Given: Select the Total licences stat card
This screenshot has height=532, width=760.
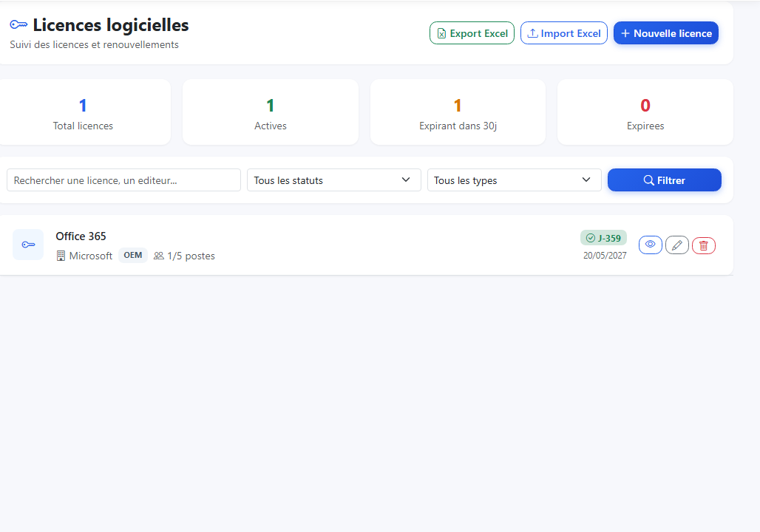Looking at the screenshot, I should (x=83, y=112).
